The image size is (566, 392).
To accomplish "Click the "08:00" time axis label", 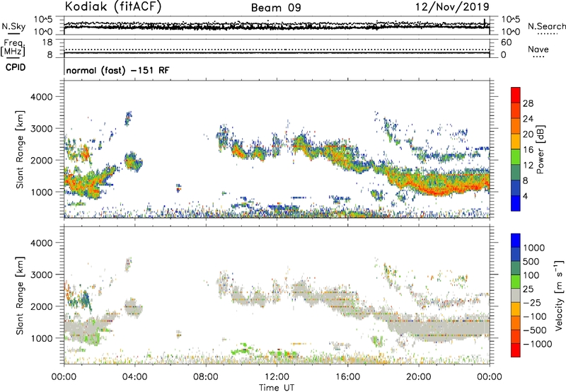I will click(x=205, y=377).
